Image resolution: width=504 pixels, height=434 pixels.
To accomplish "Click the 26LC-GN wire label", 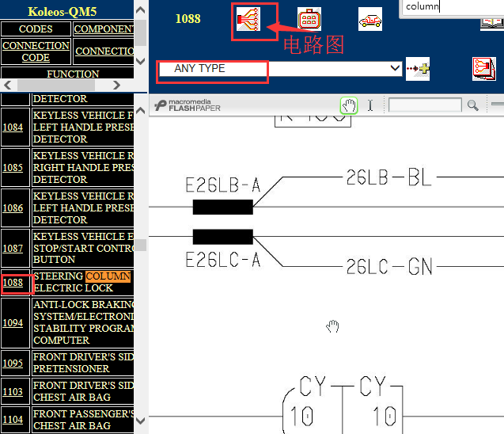I will 389,266.
